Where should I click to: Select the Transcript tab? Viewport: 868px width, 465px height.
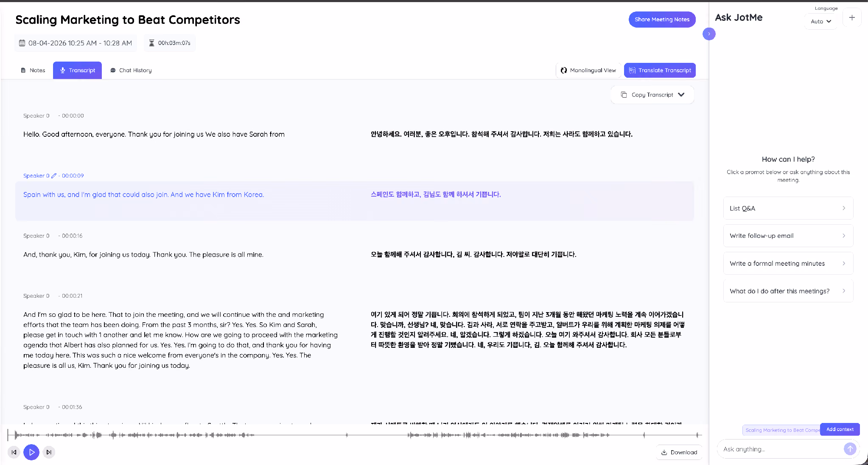coord(77,70)
